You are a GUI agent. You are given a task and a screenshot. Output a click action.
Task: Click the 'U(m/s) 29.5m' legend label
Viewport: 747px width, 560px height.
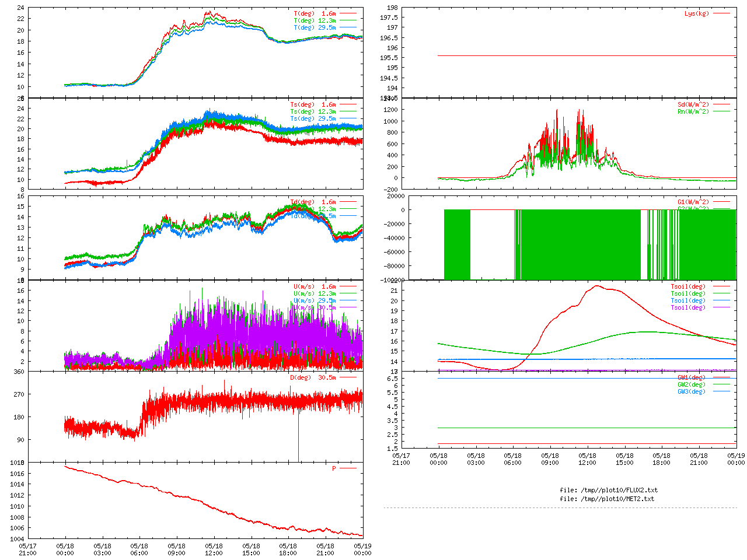[x=315, y=301]
